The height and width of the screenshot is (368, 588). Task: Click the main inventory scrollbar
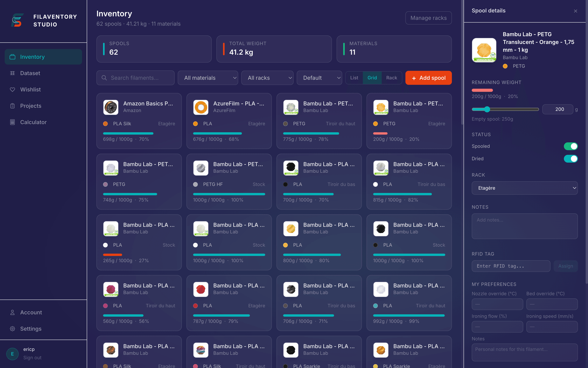click(x=462, y=62)
